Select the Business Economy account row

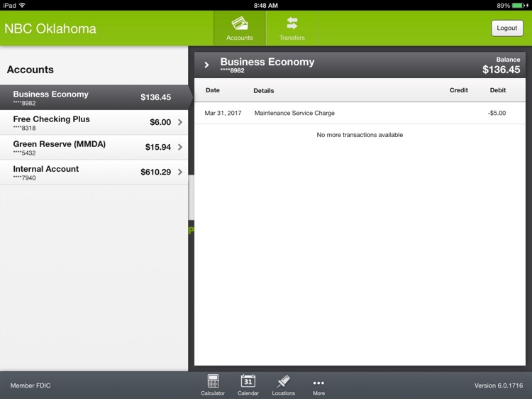pos(94,97)
